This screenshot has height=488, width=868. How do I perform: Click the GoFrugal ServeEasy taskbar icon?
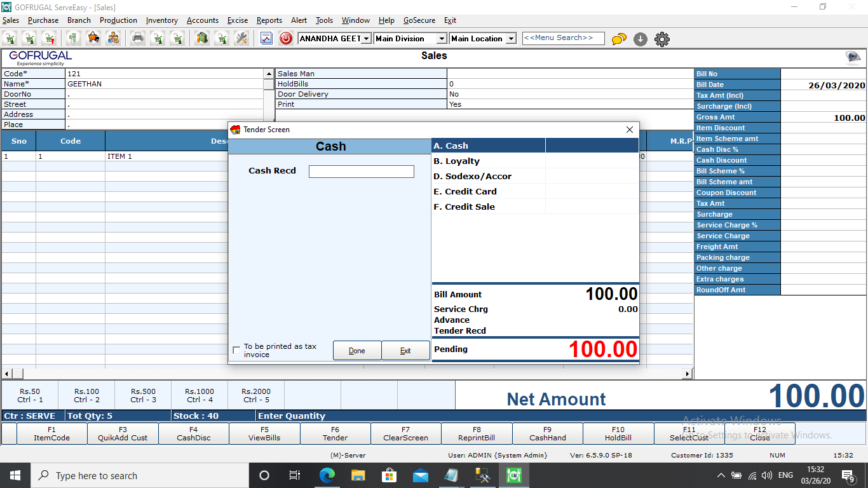513,475
